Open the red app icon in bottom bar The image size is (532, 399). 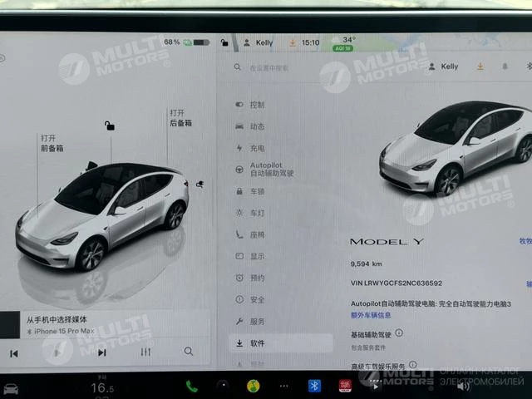(x=345, y=386)
